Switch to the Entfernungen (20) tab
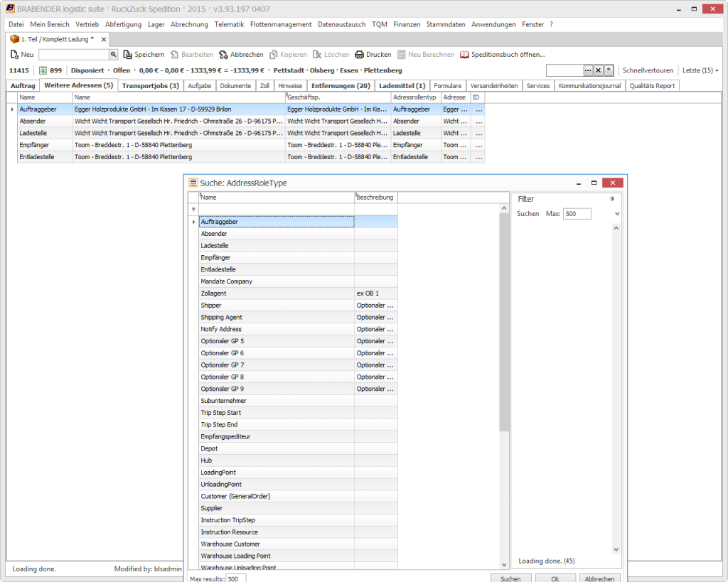 click(x=341, y=86)
